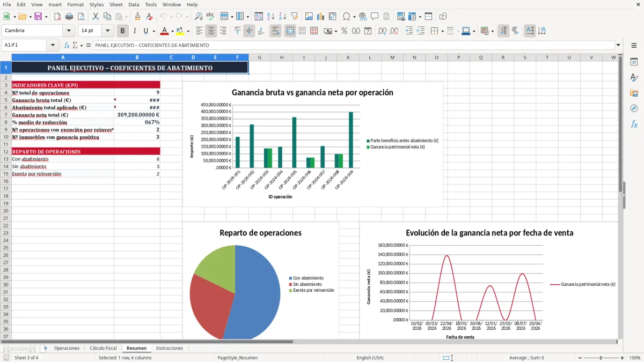The height and width of the screenshot is (362, 644).
Task: Toggle Print Preview mode
Action: (81, 17)
